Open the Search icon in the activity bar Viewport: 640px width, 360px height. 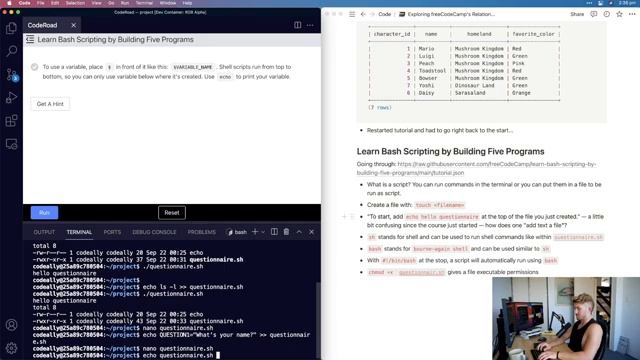point(11,51)
